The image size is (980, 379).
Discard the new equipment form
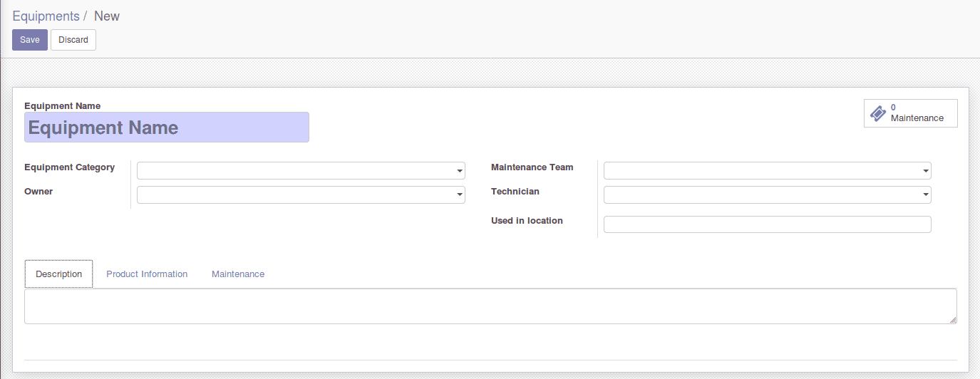point(73,40)
